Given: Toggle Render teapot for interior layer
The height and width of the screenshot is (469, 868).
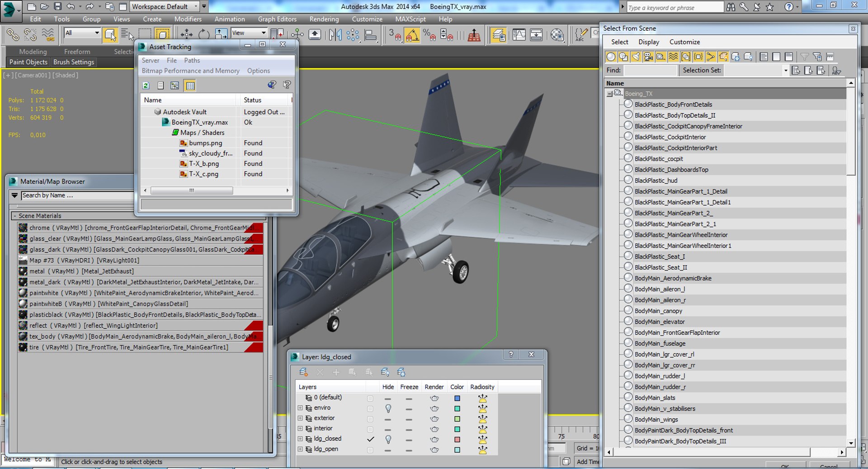Looking at the screenshot, I should [x=434, y=429].
